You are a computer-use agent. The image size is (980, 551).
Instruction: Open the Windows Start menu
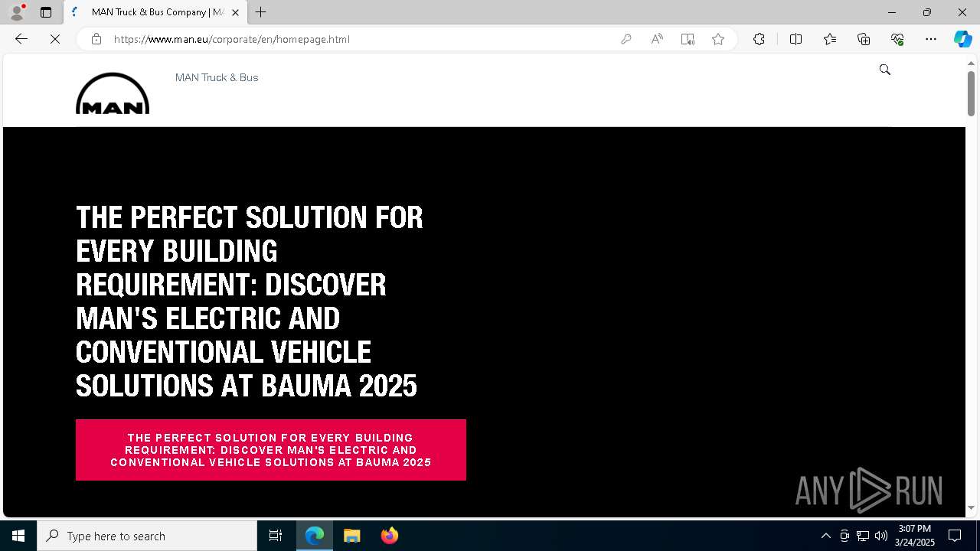[18, 536]
